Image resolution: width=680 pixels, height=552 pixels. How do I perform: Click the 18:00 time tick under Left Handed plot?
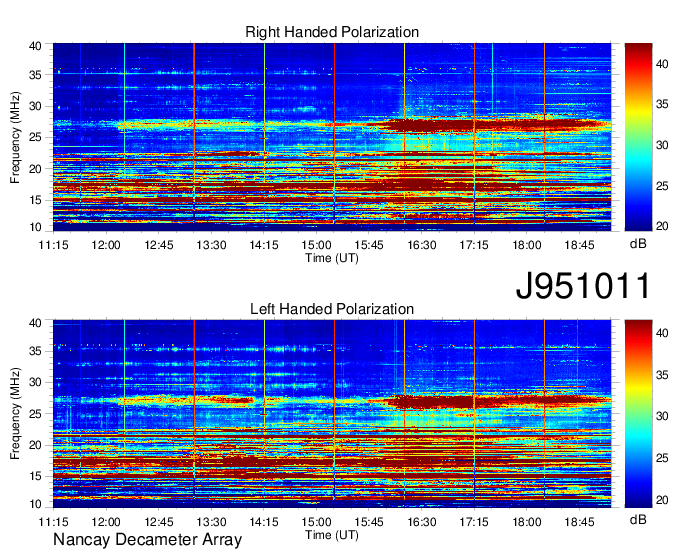pyautogui.click(x=527, y=522)
